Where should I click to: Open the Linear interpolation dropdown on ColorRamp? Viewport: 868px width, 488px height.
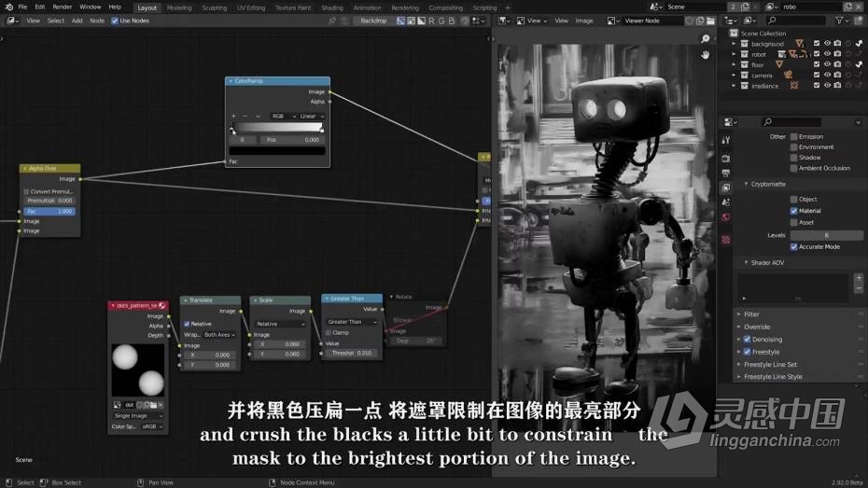coord(312,117)
